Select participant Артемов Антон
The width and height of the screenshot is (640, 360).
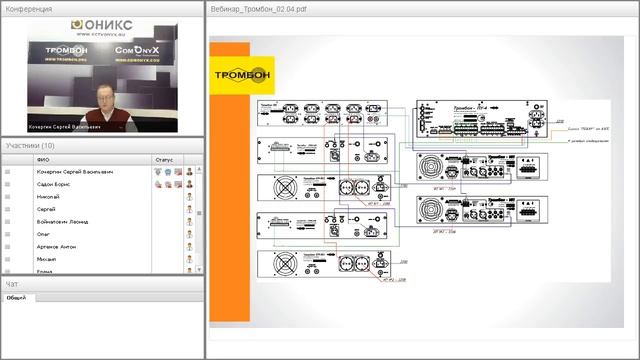(x=56, y=247)
